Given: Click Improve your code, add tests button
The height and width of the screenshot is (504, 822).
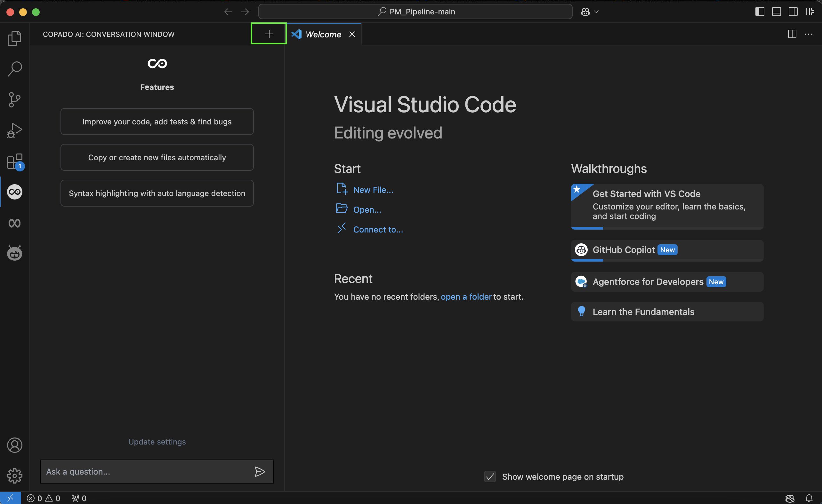Looking at the screenshot, I should (x=157, y=122).
